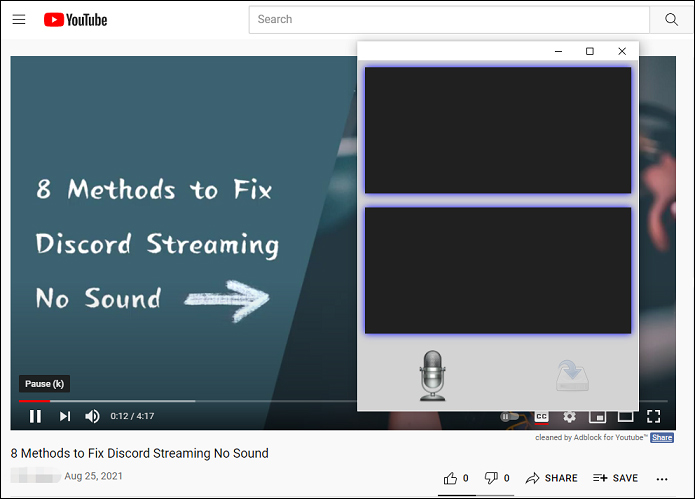
Task: Select the upper dark panel in overlay window
Action: pos(498,130)
